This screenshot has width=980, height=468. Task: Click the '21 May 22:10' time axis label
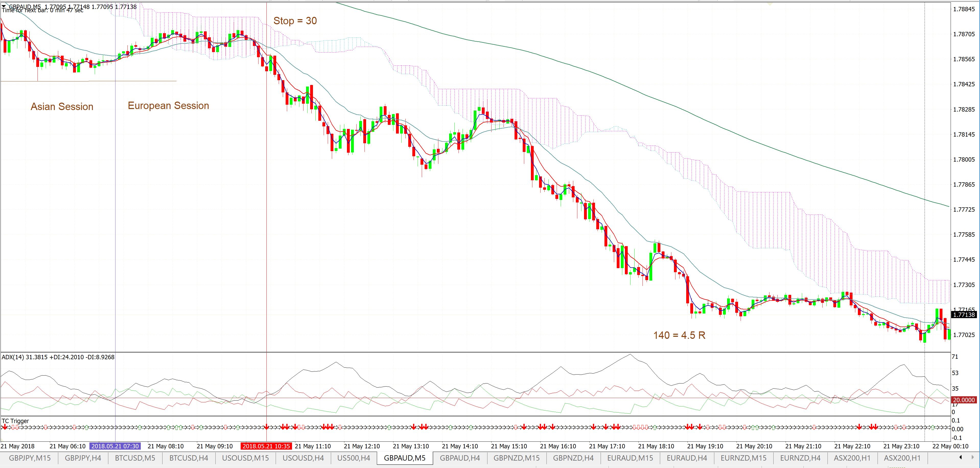tap(853, 446)
